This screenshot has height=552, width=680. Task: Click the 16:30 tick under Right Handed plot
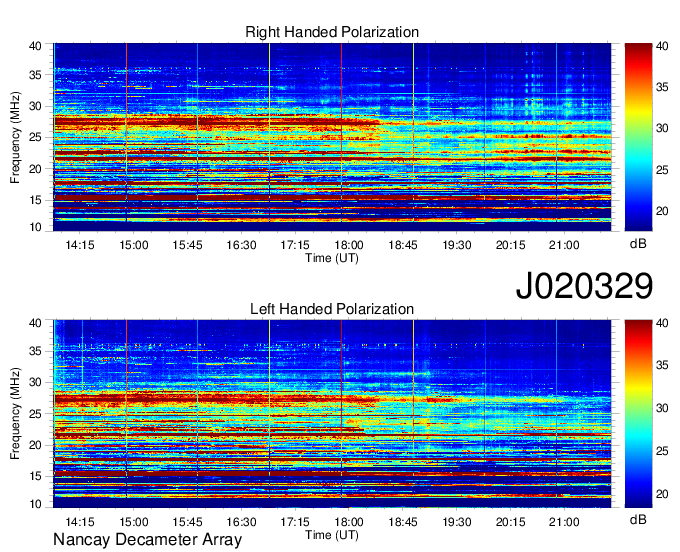coord(241,245)
